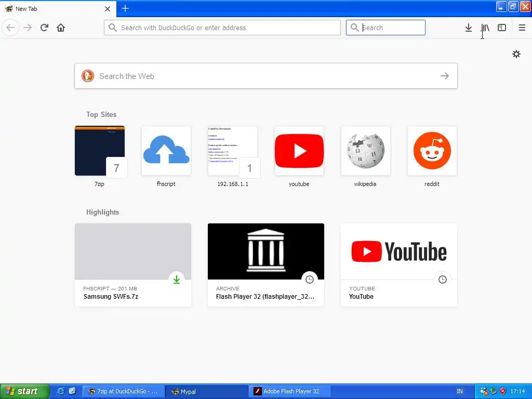The height and width of the screenshot is (399, 532).
Task: Go back to the previous page
Action: tap(10, 28)
